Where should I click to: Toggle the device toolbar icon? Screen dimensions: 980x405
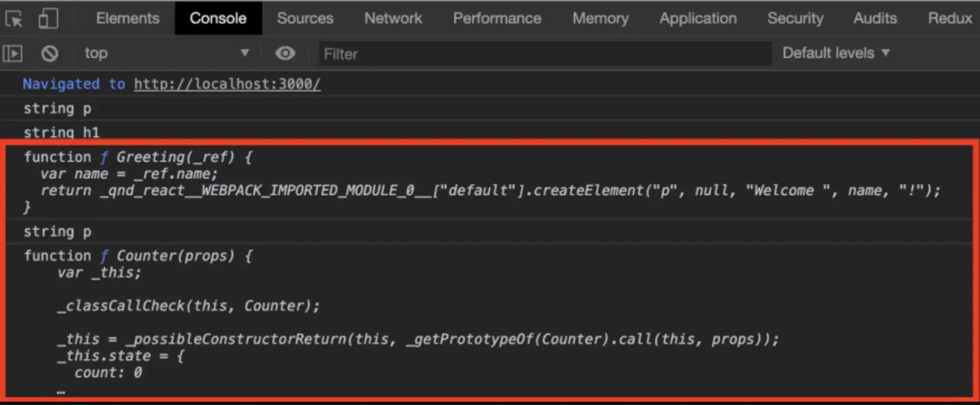[x=48, y=18]
